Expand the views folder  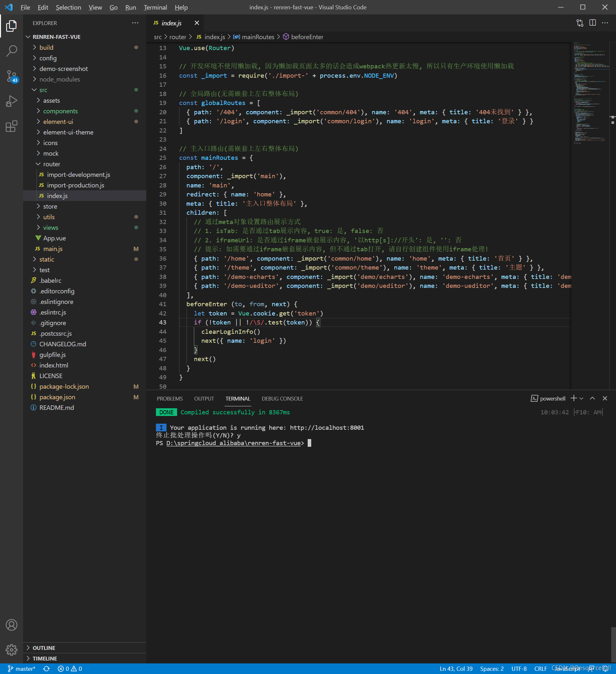pos(85,228)
